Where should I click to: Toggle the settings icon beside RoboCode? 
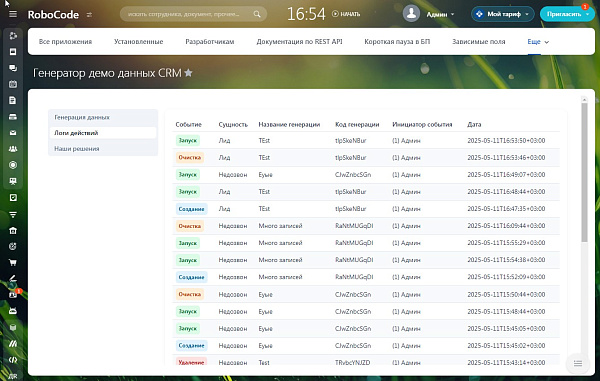coord(89,15)
